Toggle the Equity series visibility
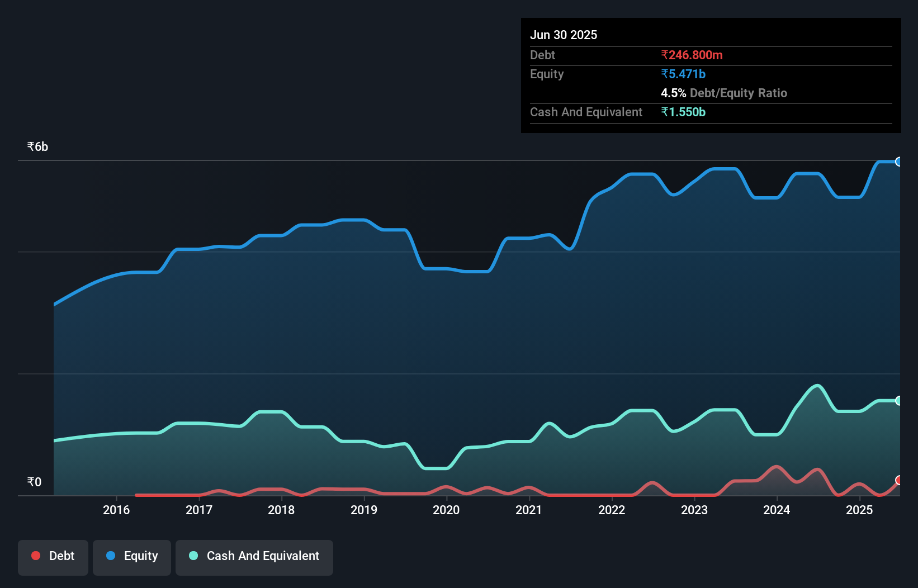This screenshot has width=918, height=588. click(x=131, y=556)
